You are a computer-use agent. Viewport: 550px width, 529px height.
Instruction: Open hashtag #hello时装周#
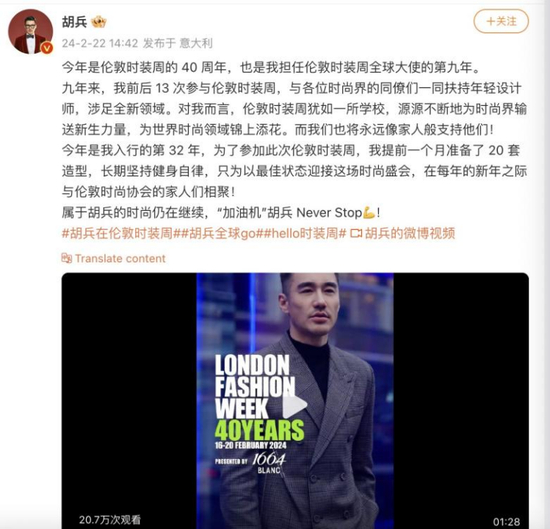point(305,233)
